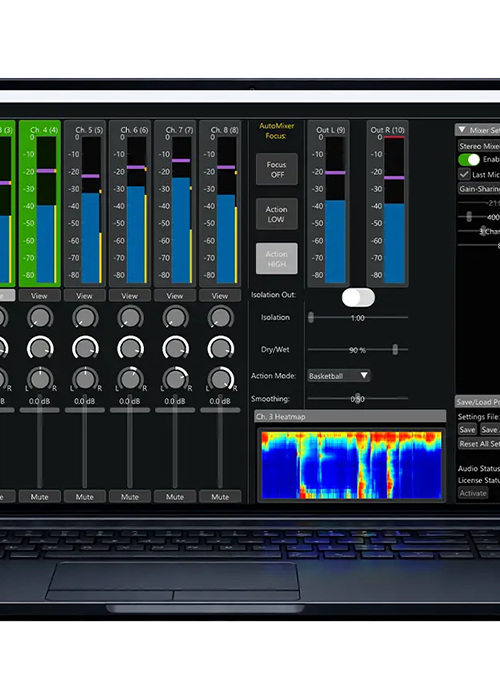
Task: Mute channel 7
Action: 175,496
